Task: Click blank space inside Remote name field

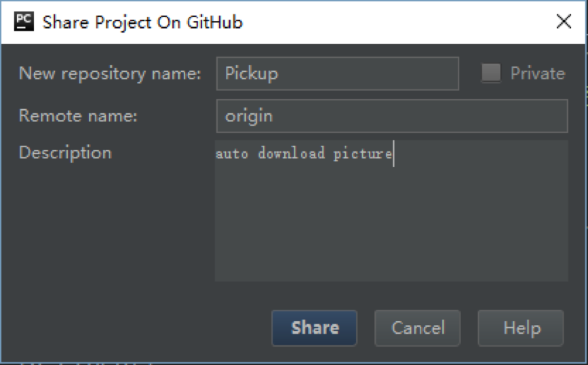Action: point(420,116)
